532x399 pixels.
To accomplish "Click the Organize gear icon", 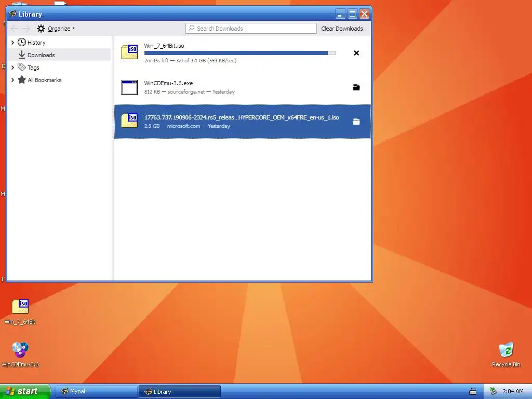I will 41,29.
